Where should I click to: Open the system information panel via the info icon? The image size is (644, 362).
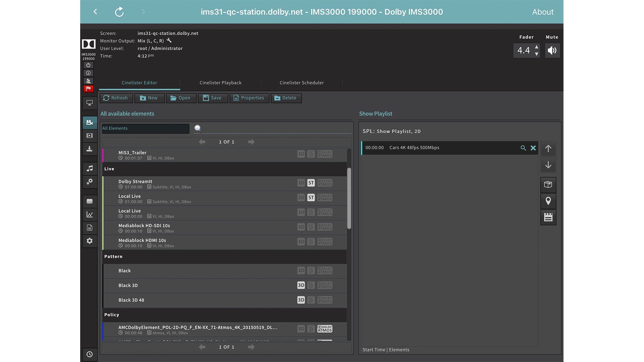88,73
